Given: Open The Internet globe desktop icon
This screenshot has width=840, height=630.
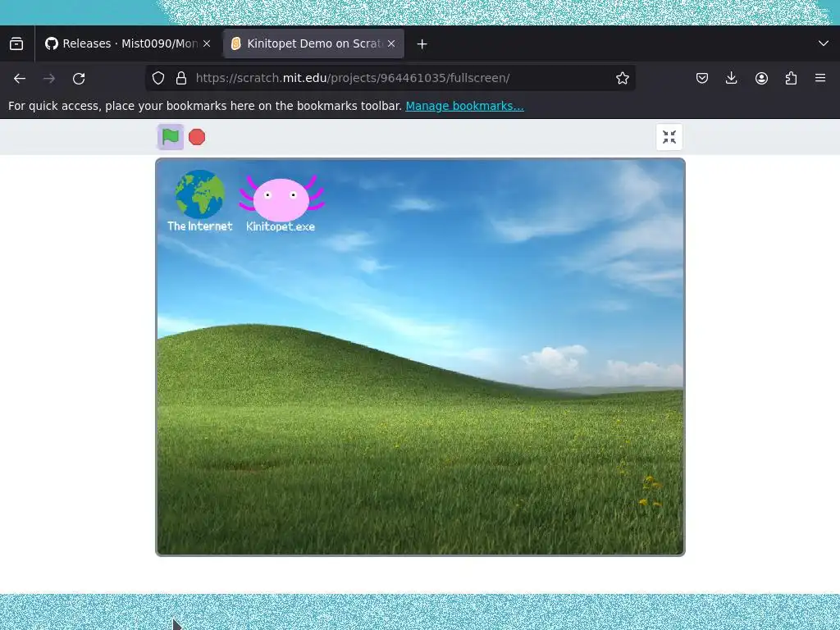Looking at the screenshot, I should point(200,194).
